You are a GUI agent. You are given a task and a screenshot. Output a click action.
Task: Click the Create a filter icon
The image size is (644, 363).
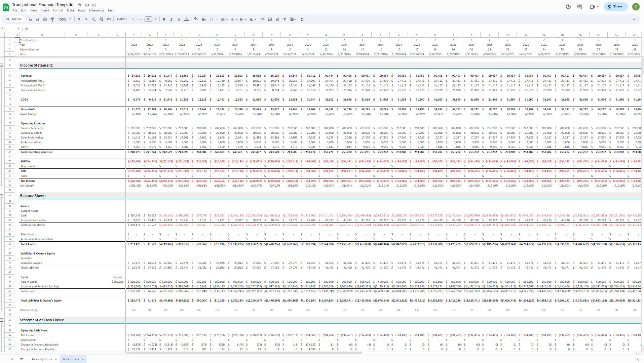285,19
